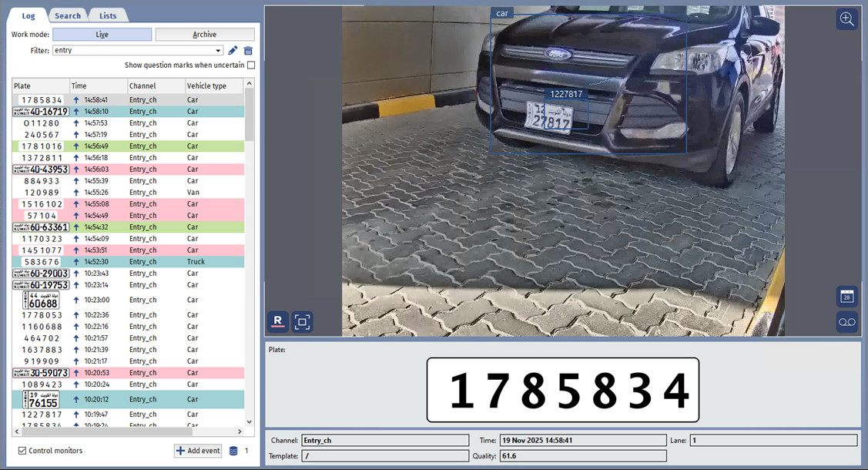This screenshot has width=868, height=470.
Task: Delete the filter using the trash icon
Action: tap(248, 51)
